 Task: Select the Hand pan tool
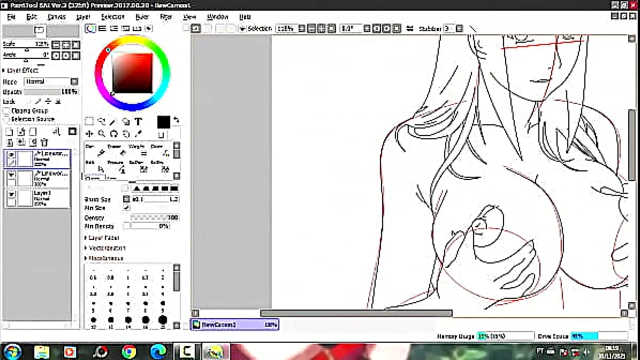126,133
